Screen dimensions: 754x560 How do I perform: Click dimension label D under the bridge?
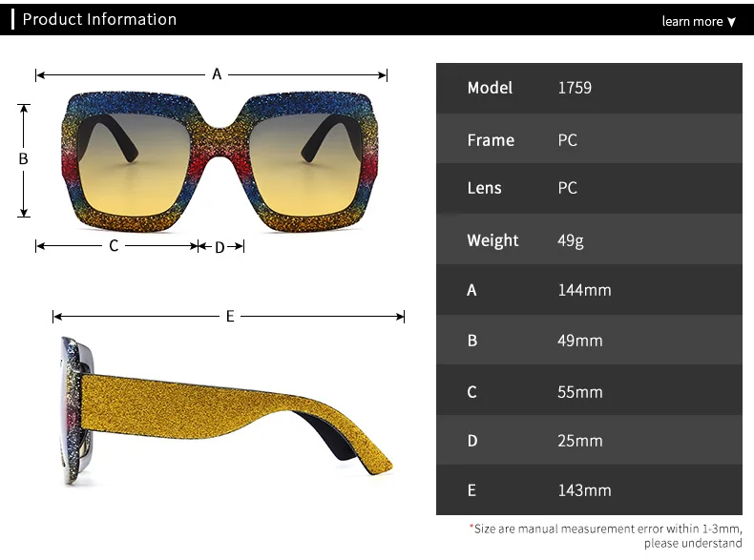[x=220, y=247]
